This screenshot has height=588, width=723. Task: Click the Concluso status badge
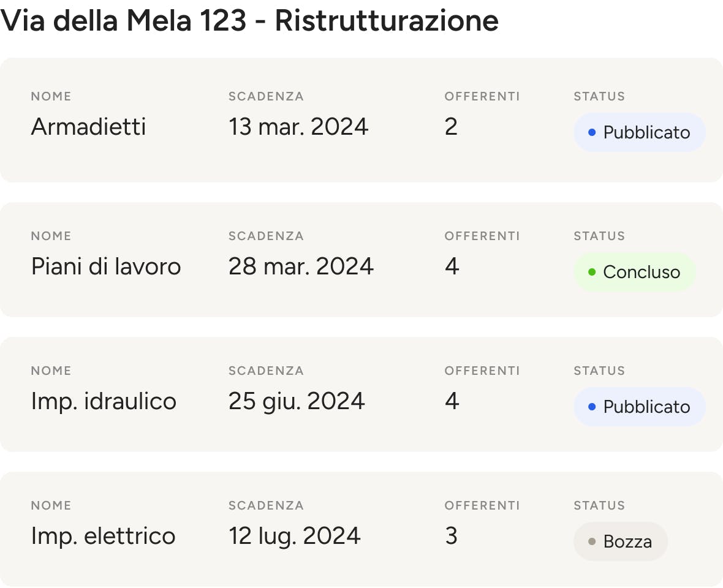635,272
